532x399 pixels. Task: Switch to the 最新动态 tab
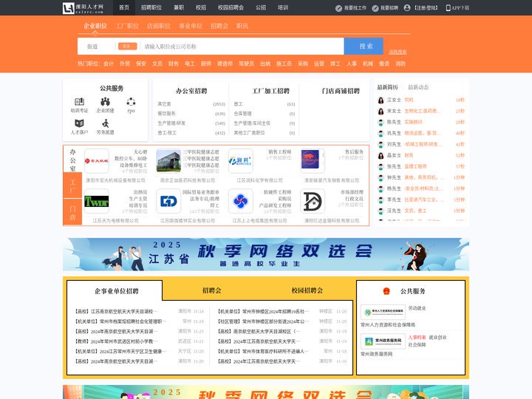coord(418,87)
